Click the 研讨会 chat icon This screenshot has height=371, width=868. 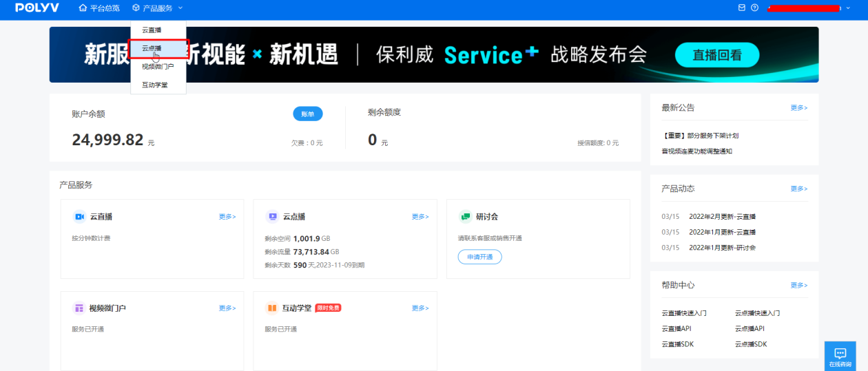[465, 216]
